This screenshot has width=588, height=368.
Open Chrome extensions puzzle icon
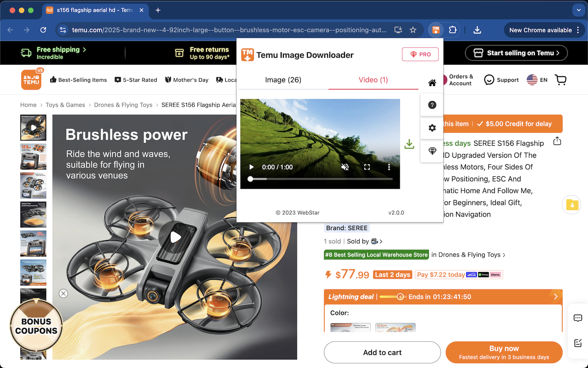(x=452, y=29)
